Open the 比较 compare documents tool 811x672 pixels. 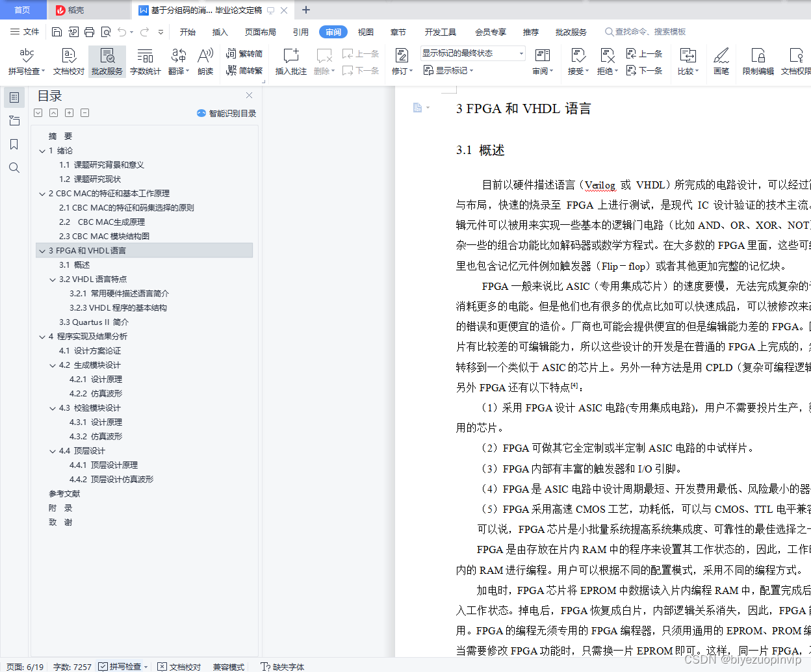pos(688,62)
